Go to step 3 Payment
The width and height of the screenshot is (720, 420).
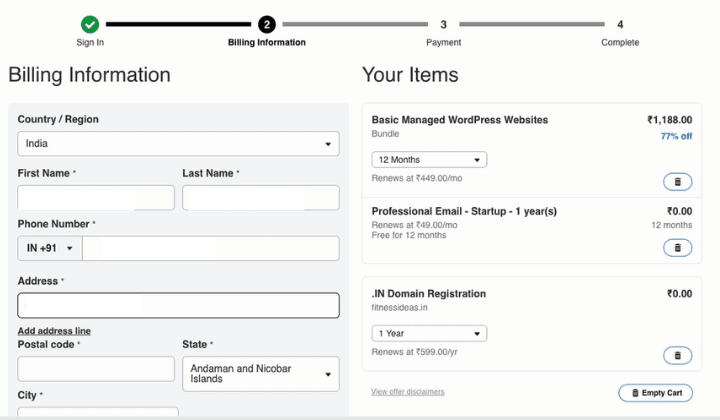[443, 24]
